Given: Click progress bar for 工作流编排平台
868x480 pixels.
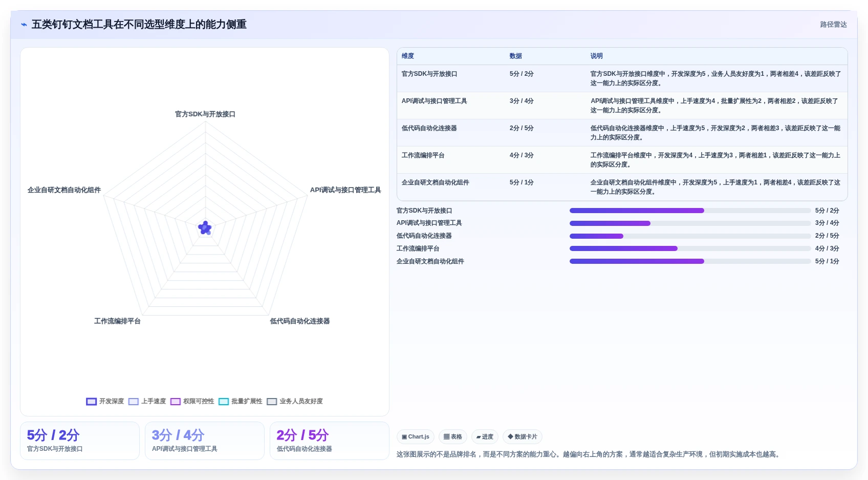Looking at the screenshot, I should [x=690, y=248].
